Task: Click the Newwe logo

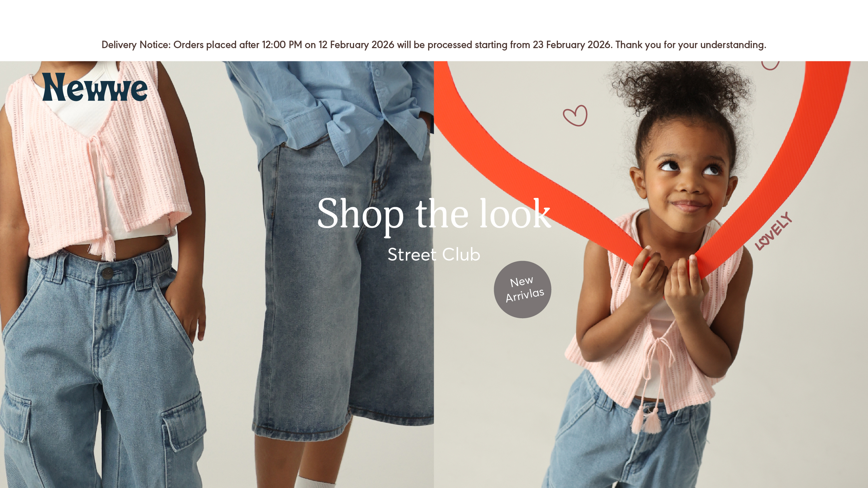Action: click(95, 87)
